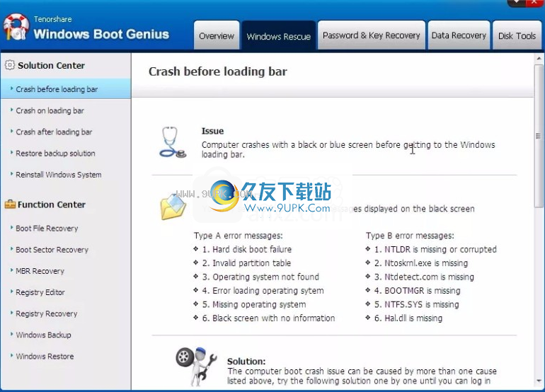Choose Reinstall Windows System
Screen dimensions: 545x392
pos(58,175)
